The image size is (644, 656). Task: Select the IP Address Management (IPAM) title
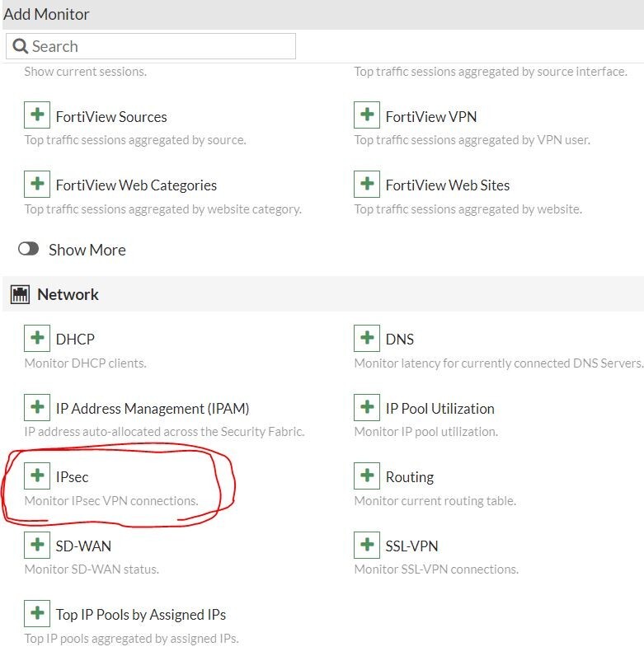click(153, 408)
